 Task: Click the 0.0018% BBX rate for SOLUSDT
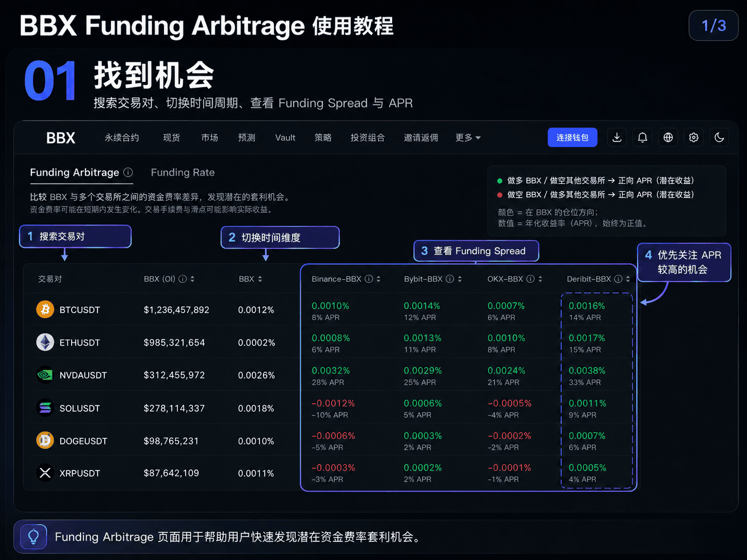(256, 408)
